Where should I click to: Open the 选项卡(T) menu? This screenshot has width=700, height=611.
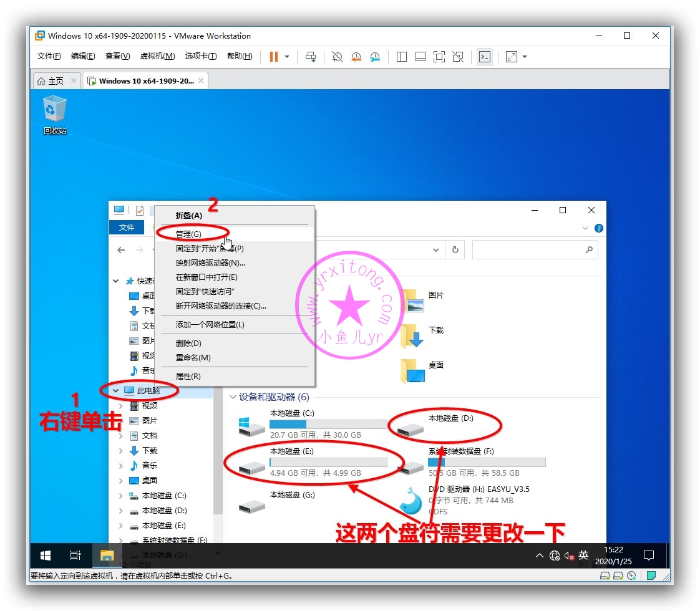coord(200,56)
